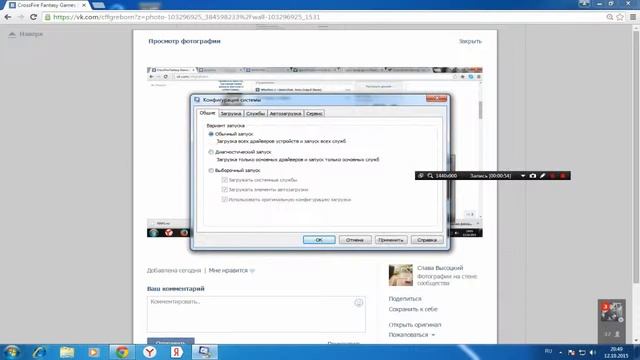Toggle Загружать системные службы checkbox
The width and height of the screenshot is (640, 360).
[224, 180]
